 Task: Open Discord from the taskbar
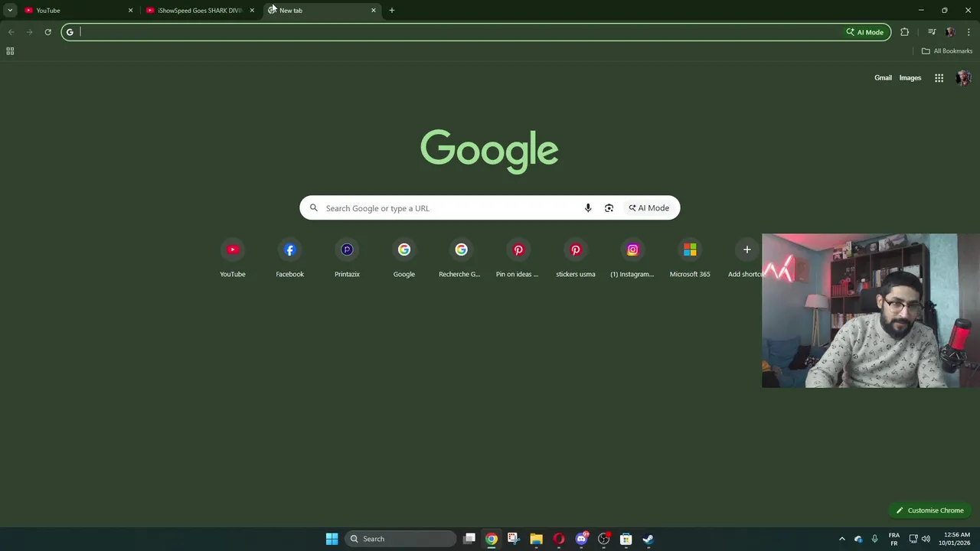click(x=581, y=539)
